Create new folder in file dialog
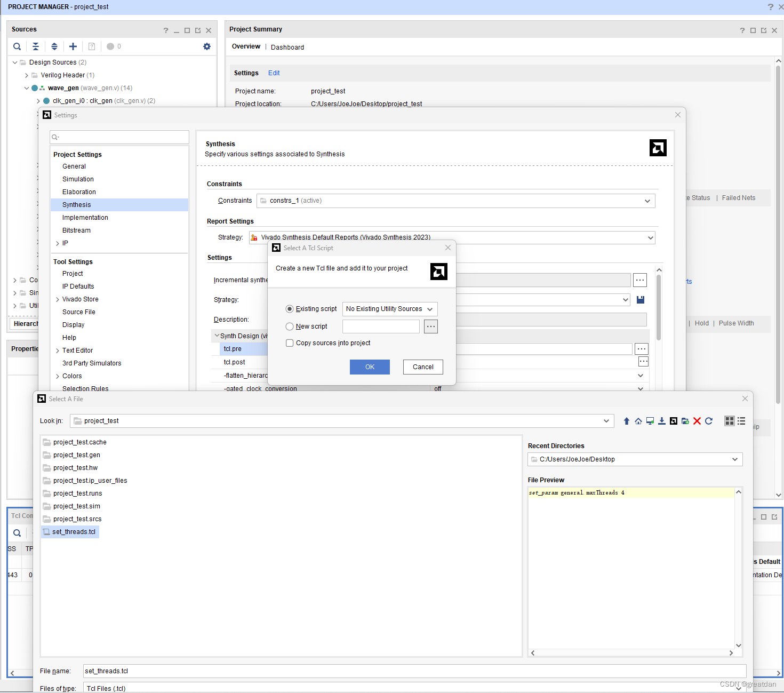The image size is (784, 693). 685,421
